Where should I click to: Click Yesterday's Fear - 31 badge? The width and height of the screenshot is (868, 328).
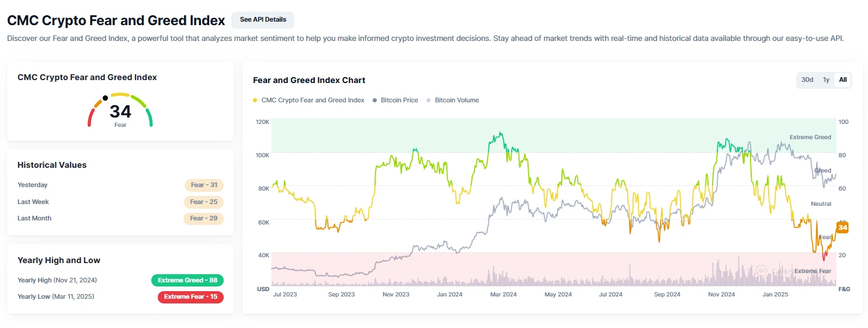tap(204, 185)
